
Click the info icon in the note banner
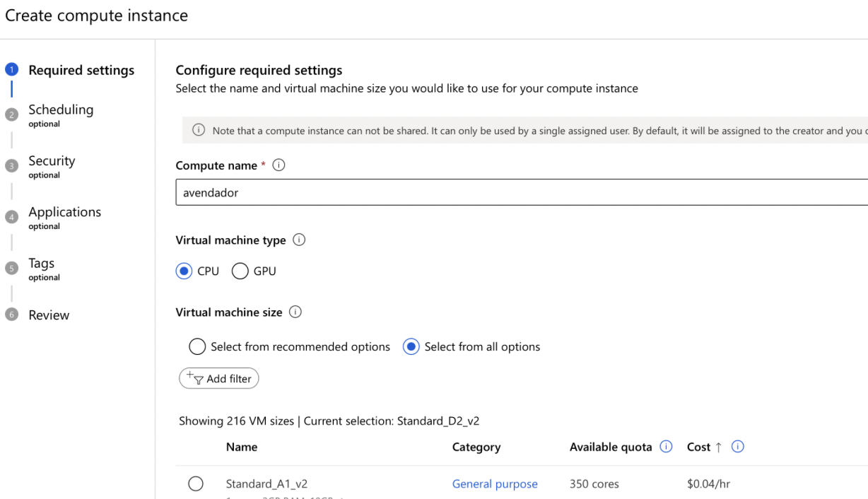click(x=199, y=131)
